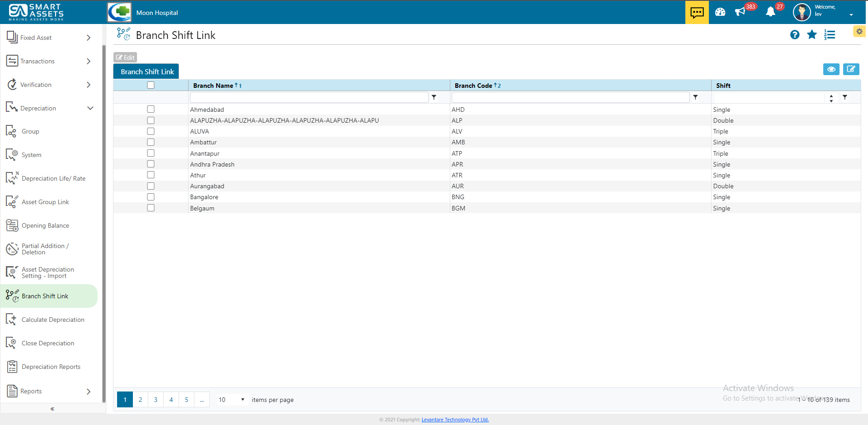The height and width of the screenshot is (425, 868).
Task: Click the help question mark icon
Action: (795, 34)
